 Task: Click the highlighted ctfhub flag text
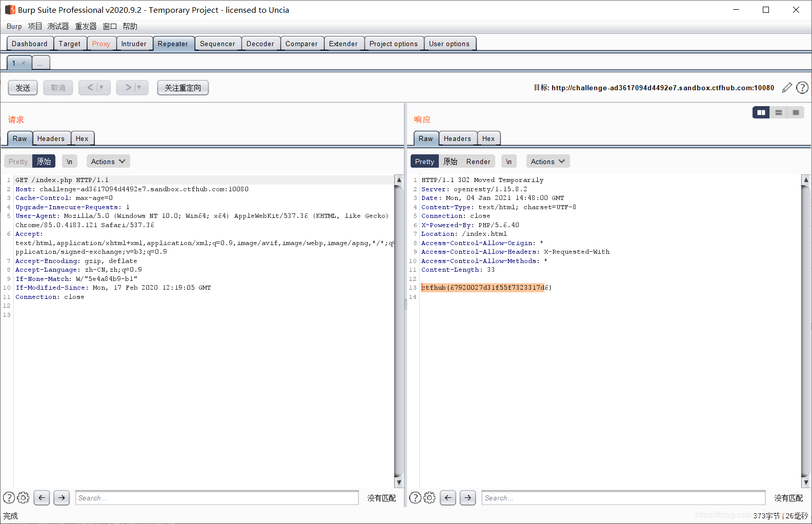486,288
